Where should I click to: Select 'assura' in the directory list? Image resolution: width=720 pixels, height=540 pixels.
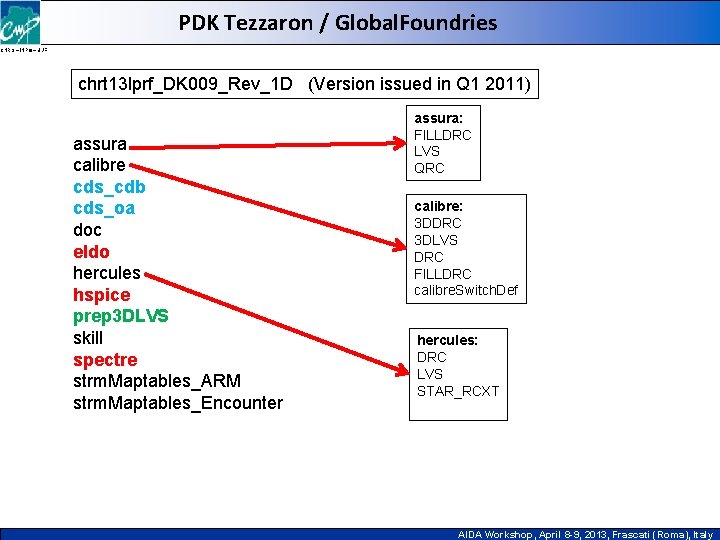click(100, 144)
